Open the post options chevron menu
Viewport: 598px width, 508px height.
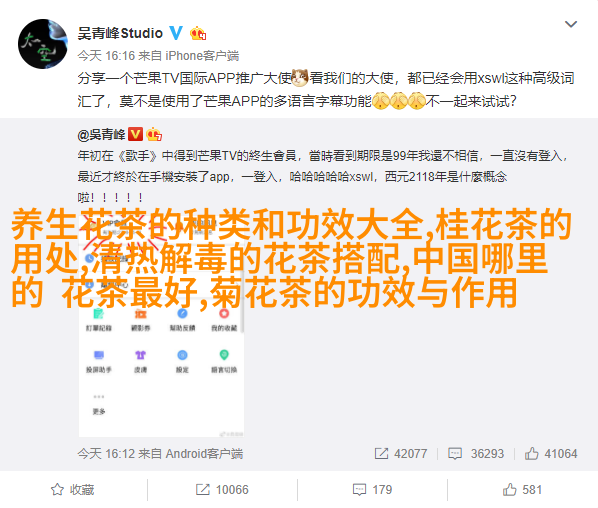(x=571, y=24)
